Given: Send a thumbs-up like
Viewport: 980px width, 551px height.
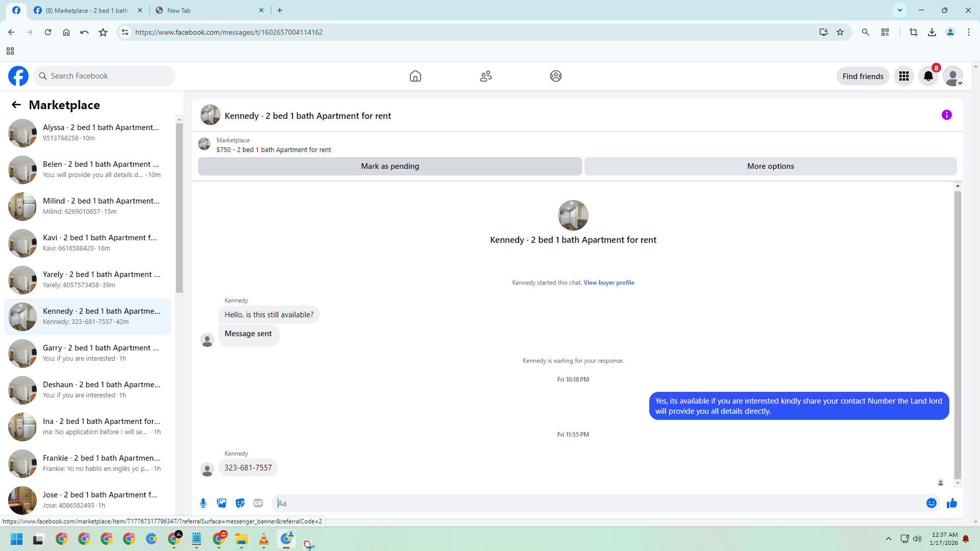Looking at the screenshot, I should (951, 503).
